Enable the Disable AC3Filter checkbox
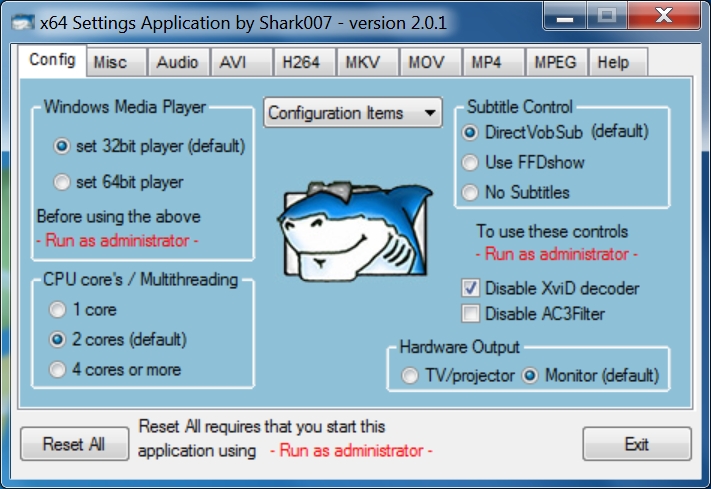This screenshot has height=489, width=711. [470, 314]
